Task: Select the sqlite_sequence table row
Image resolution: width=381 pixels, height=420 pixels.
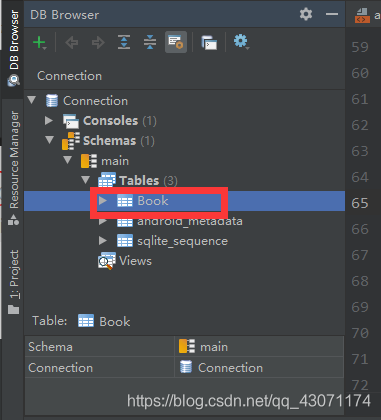Action: tap(184, 241)
